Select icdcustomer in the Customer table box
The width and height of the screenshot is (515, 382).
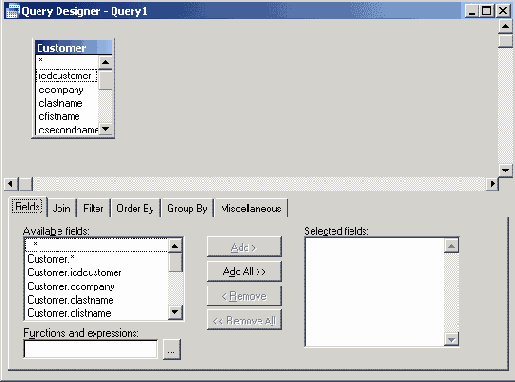point(67,76)
